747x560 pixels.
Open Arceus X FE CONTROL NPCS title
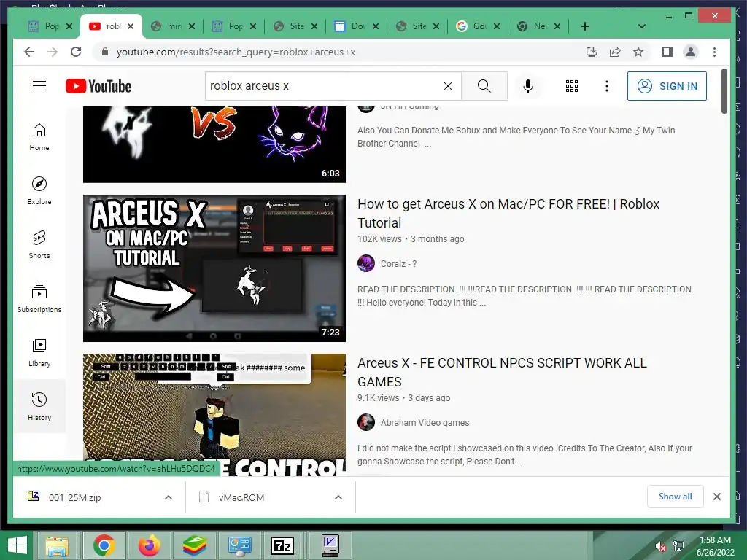pyautogui.click(x=502, y=373)
